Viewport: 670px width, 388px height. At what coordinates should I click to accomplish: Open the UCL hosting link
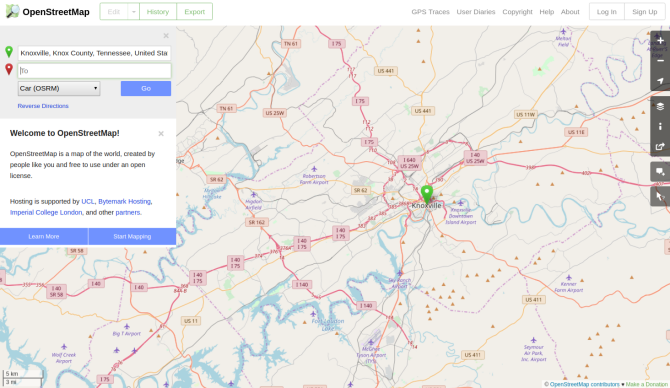point(88,201)
